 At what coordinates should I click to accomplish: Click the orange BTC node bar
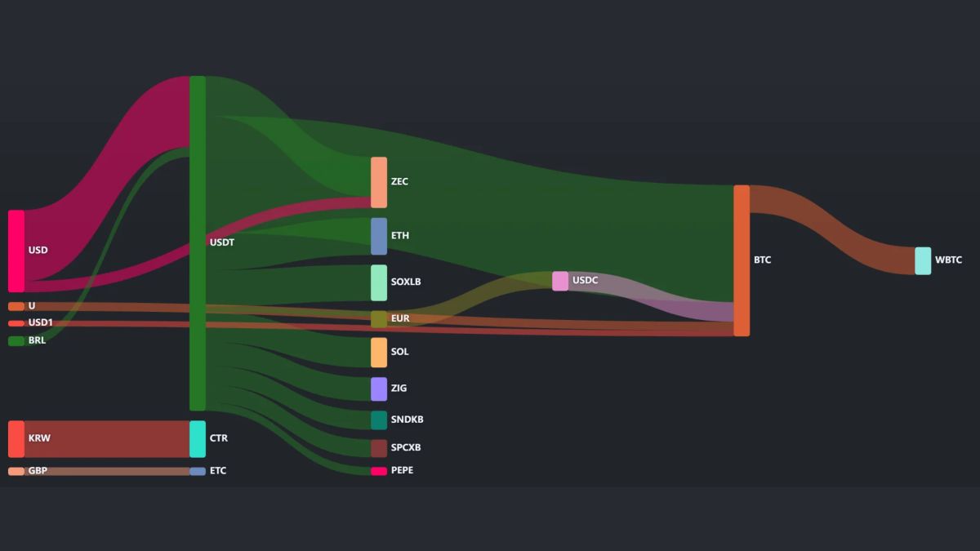point(742,260)
